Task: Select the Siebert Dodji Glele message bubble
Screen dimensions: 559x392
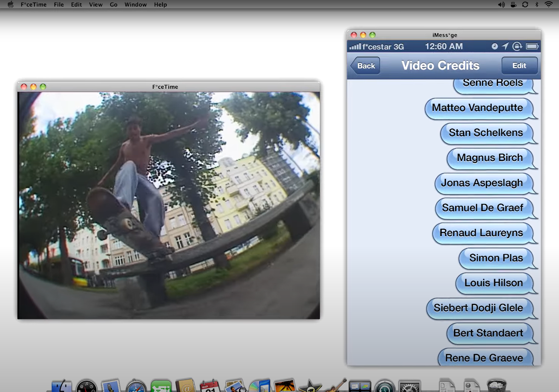Action: [482, 308]
